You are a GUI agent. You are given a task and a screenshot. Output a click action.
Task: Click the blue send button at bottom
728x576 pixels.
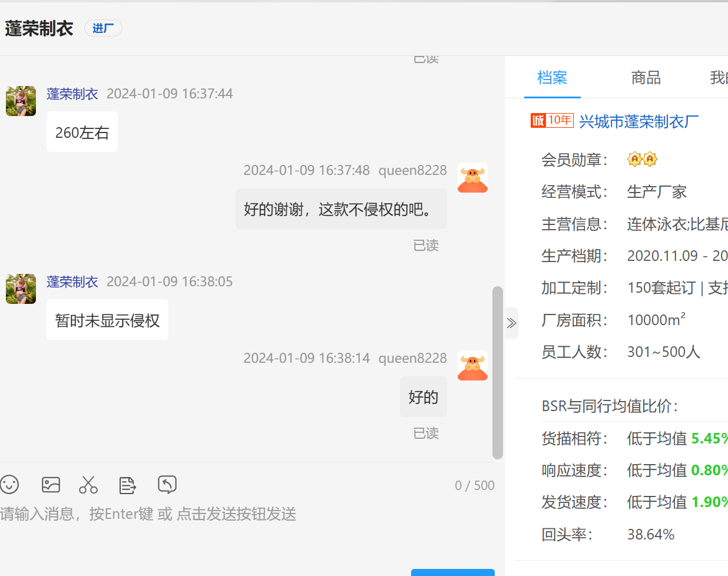point(452,572)
